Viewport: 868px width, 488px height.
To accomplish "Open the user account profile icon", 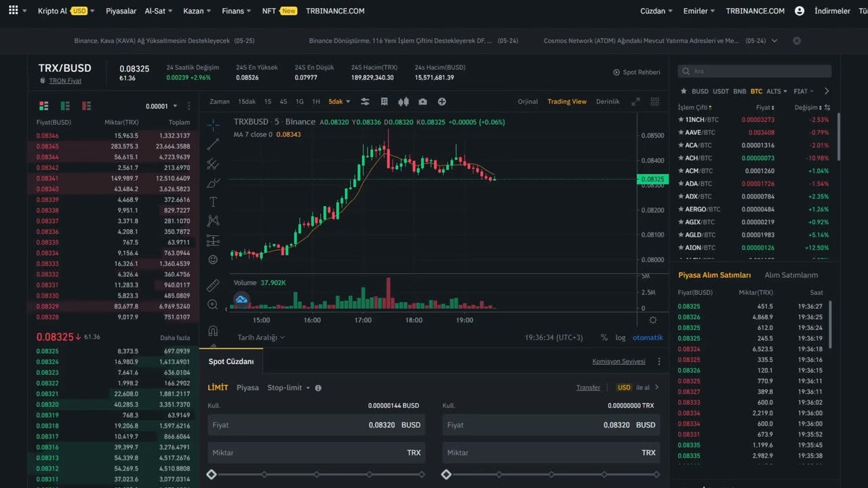I will (800, 11).
